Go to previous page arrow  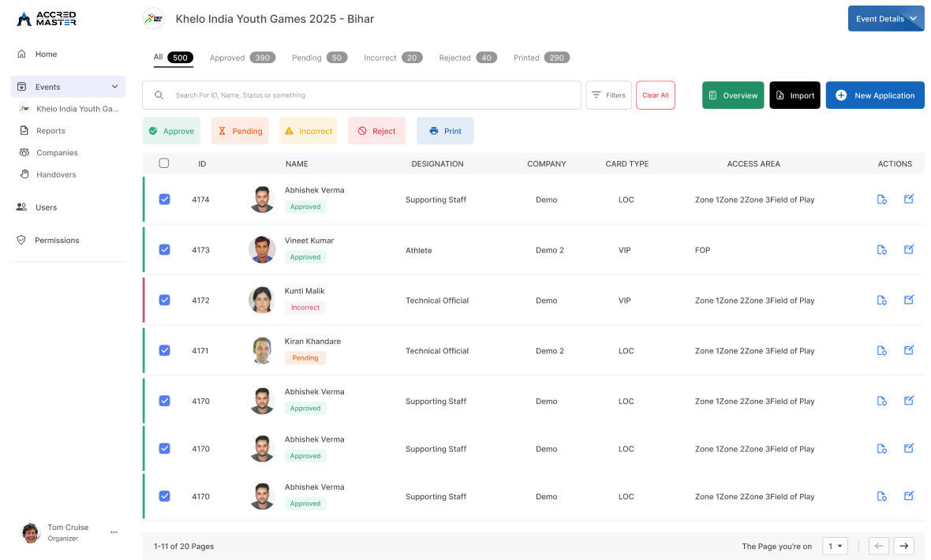coord(880,546)
